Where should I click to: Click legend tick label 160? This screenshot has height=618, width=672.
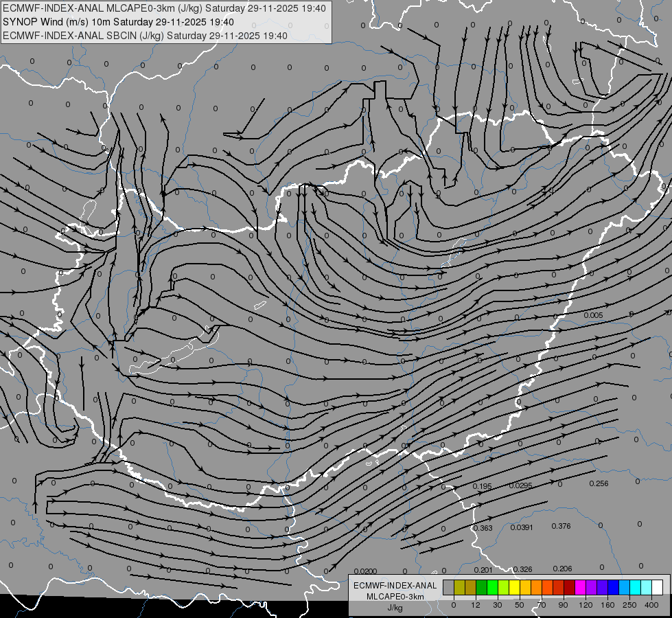point(607,605)
